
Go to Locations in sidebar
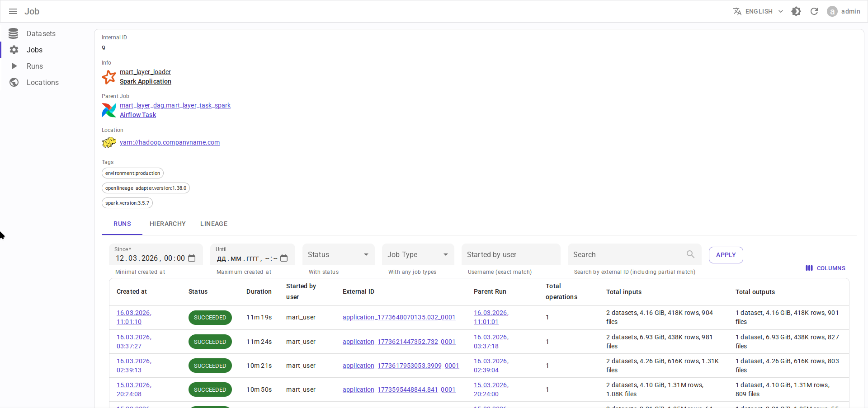point(42,82)
